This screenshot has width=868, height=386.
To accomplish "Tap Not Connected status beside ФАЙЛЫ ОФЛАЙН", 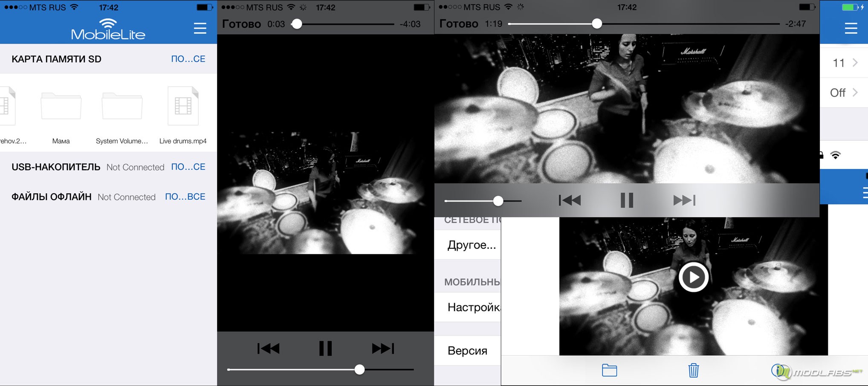I will tap(127, 197).
